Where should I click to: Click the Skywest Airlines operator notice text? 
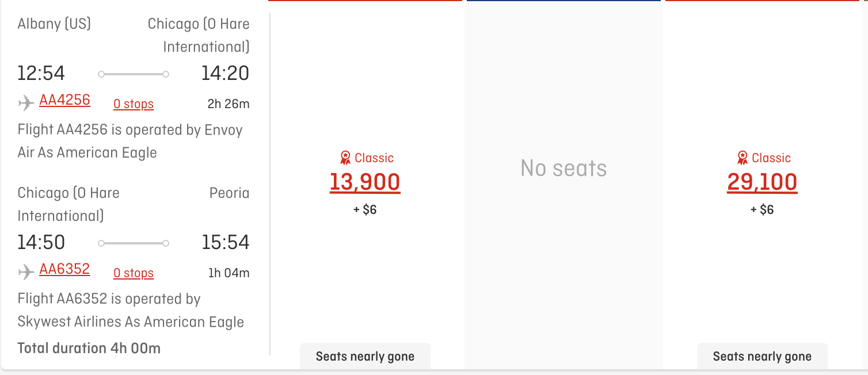tap(131, 311)
